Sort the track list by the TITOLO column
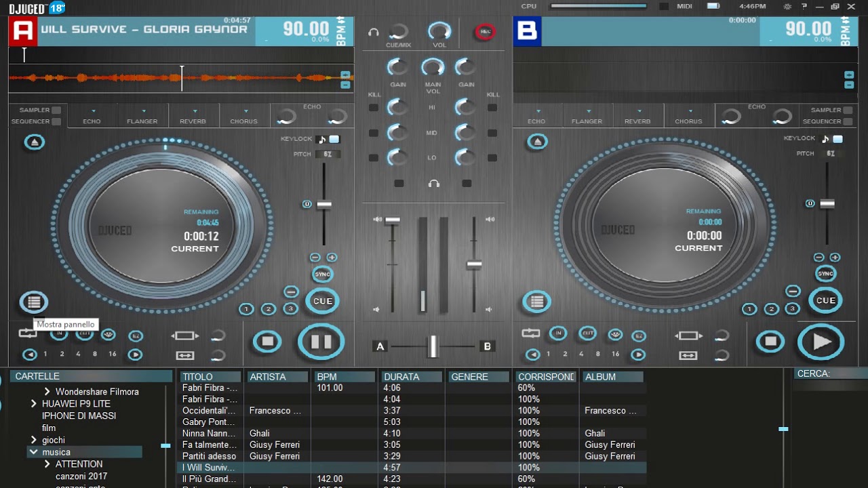The width and height of the screenshot is (868, 488). (210, 377)
